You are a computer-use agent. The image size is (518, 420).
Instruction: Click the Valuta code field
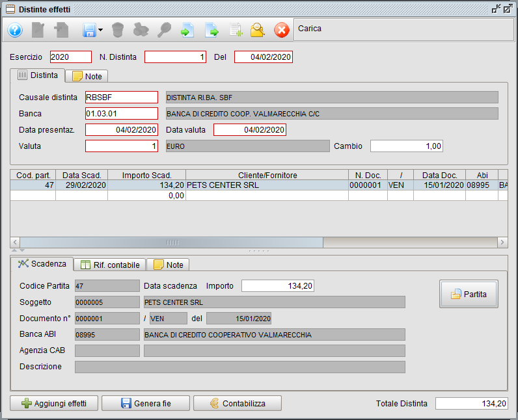pos(122,146)
